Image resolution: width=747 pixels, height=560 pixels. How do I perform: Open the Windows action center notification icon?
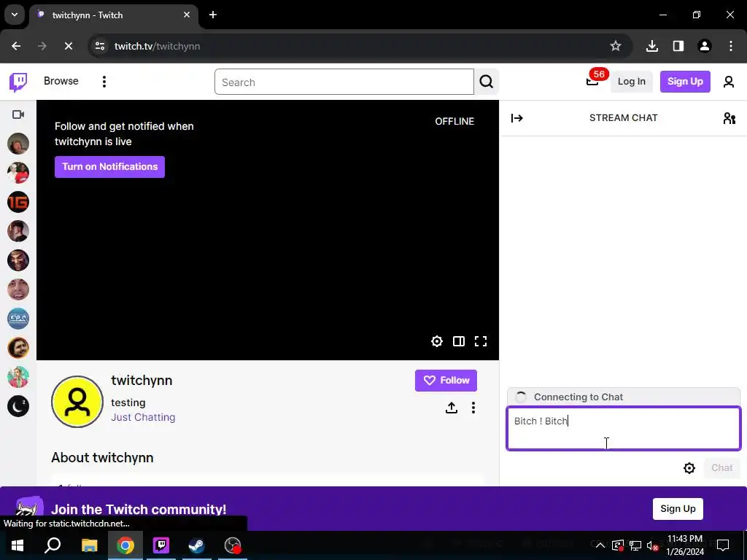tap(723, 545)
